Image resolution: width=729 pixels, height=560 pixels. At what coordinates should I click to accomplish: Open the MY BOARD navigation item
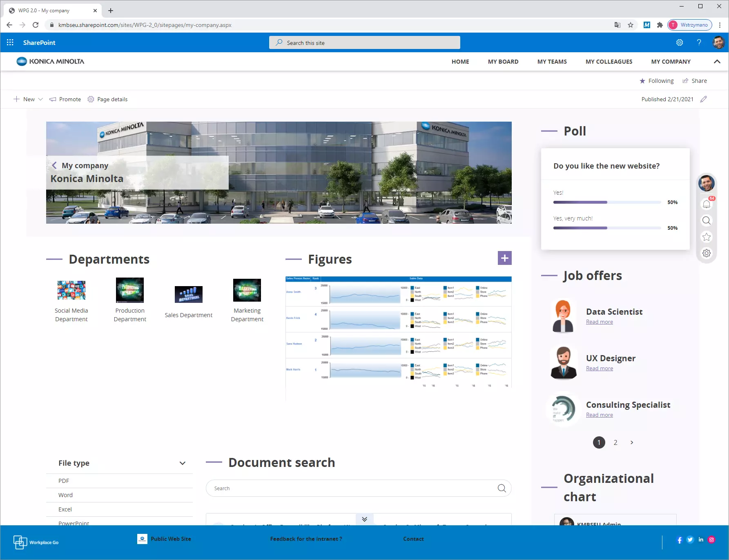[503, 62]
